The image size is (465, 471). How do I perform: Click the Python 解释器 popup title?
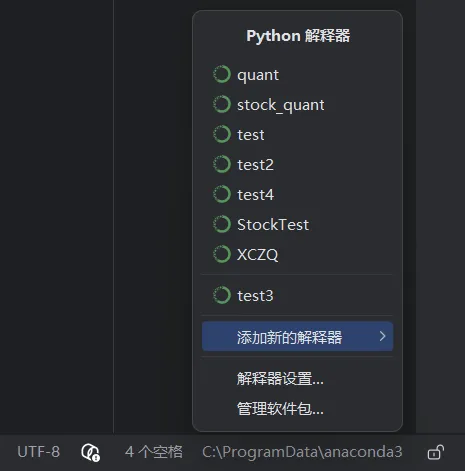(x=298, y=36)
